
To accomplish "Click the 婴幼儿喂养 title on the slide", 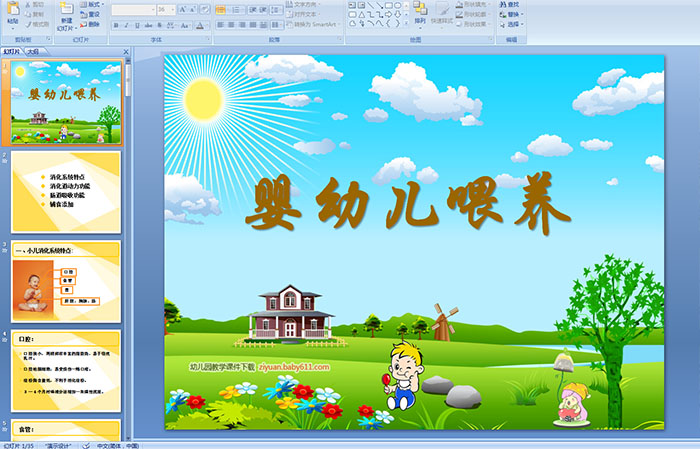I will click(408, 204).
